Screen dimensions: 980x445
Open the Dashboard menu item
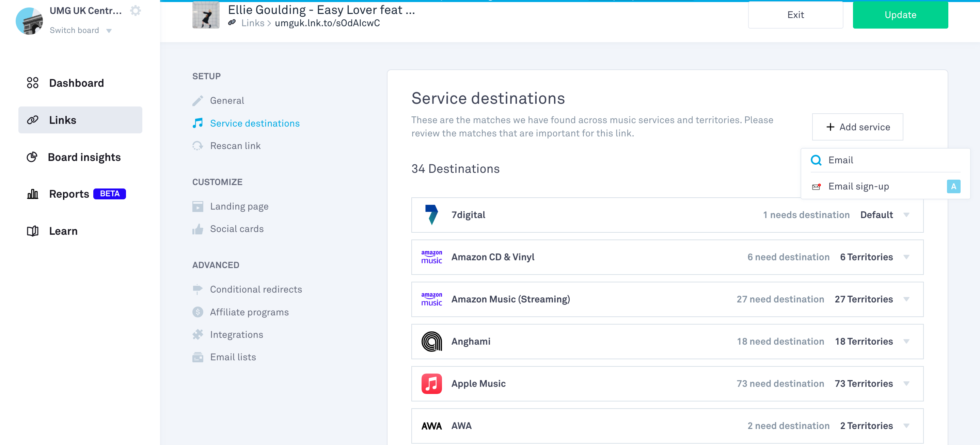click(x=76, y=83)
